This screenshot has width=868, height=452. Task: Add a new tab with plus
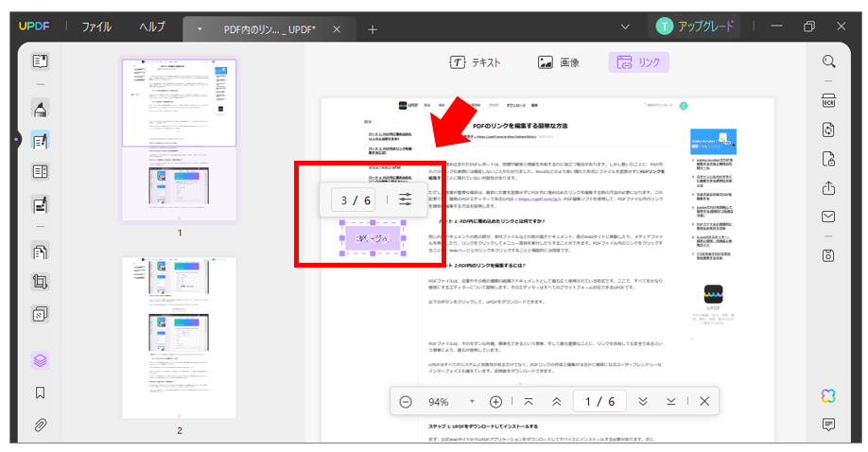[372, 29]
